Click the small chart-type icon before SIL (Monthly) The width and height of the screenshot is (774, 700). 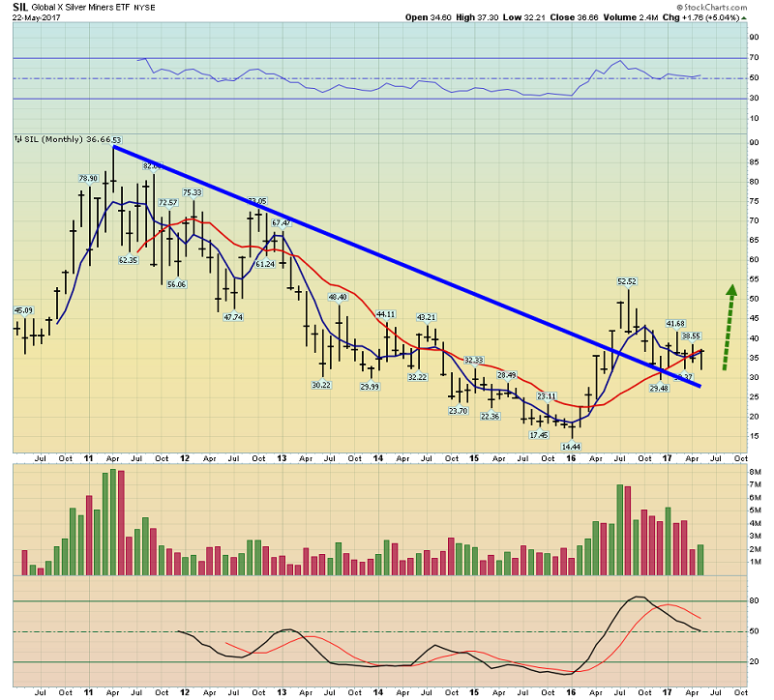click(18, 139)
